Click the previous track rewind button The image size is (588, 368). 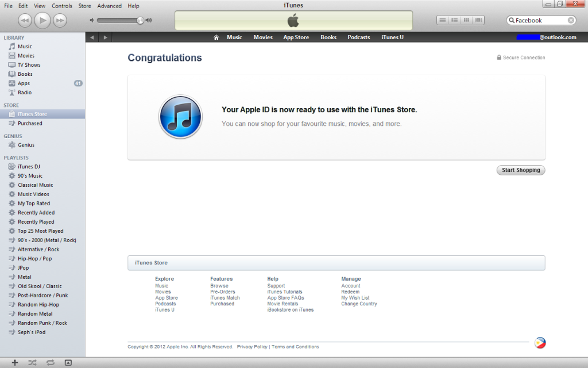[25, 20]
